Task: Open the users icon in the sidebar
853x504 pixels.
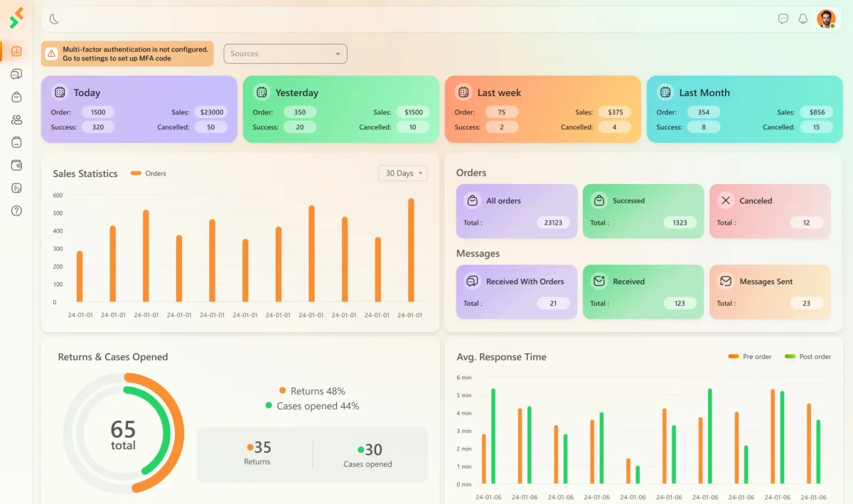Action: (16, 119)
